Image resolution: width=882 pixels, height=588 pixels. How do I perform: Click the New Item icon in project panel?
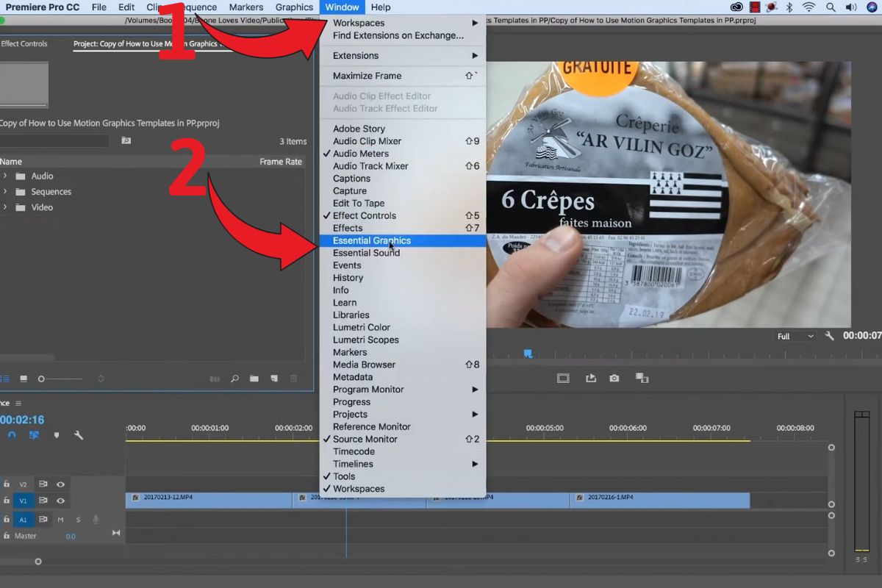tap(273, 379)
